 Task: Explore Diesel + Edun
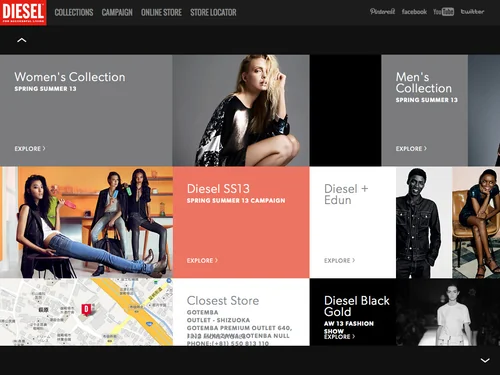point(339,260)
